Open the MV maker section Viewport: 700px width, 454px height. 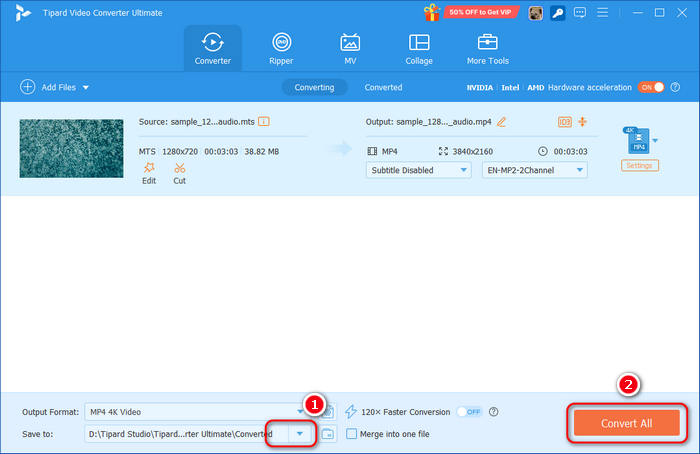pyautogui.click(x=350, y=49)
